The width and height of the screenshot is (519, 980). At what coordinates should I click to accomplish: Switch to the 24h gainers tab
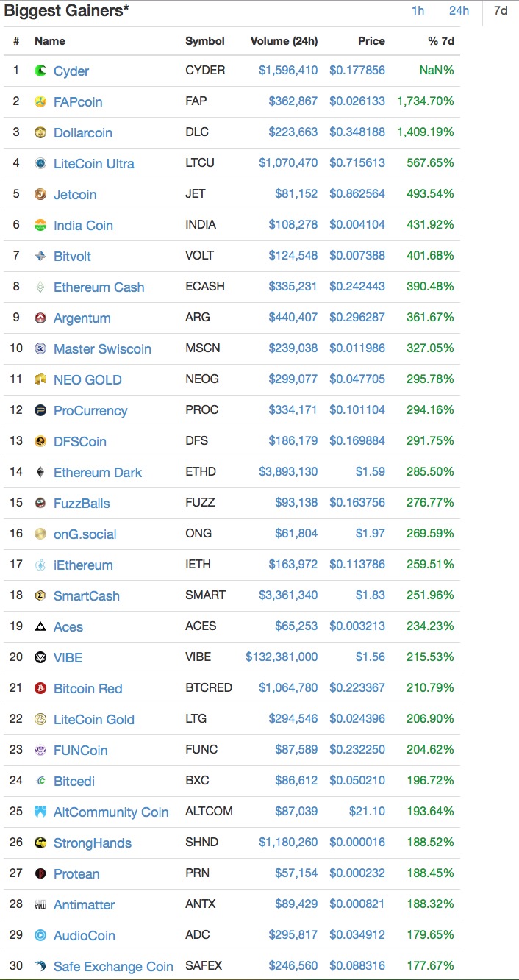pos(459,11)
